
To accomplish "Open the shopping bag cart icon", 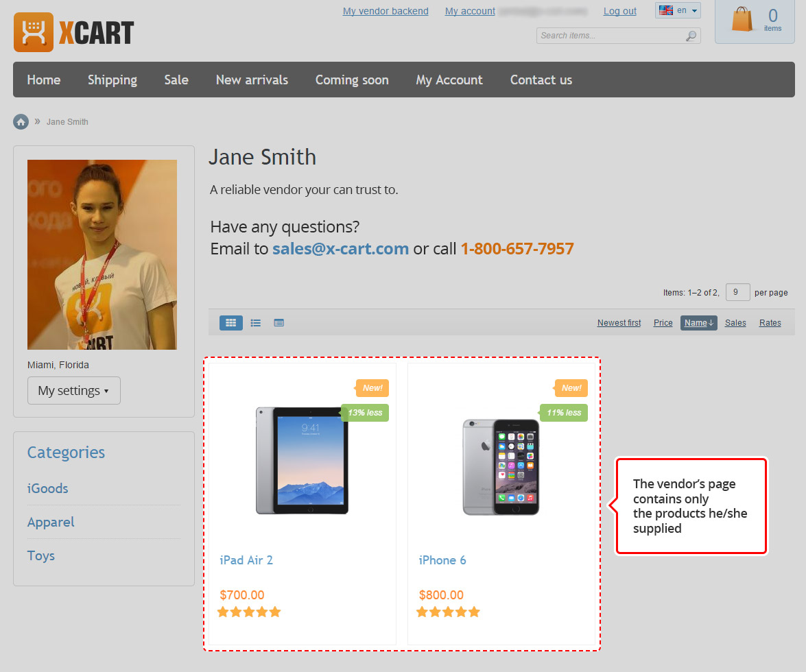I will click(742, 19).
